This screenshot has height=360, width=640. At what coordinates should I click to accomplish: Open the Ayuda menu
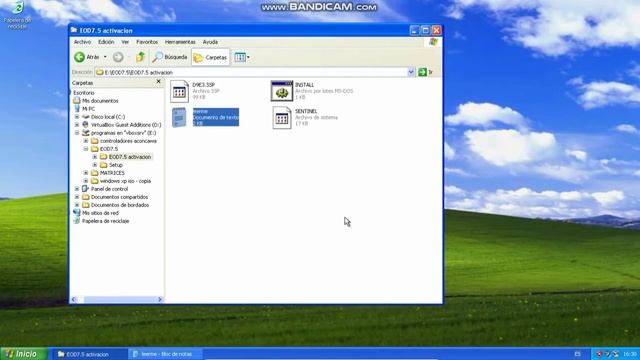tap(210, 42)
